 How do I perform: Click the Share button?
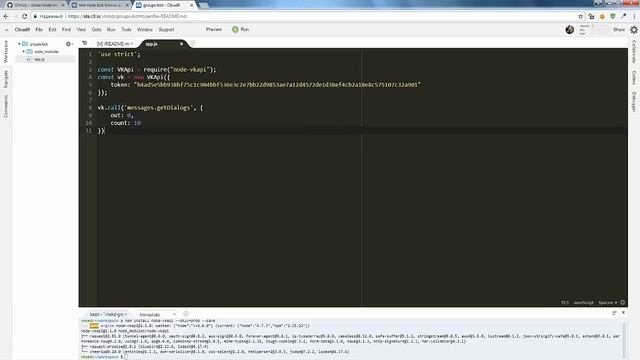(x=619, y=29)
